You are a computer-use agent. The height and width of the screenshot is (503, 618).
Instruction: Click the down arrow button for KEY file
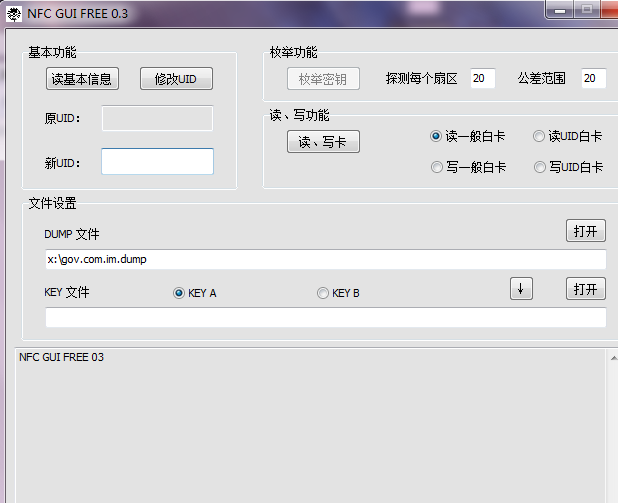pyautogui.click(x=520, y=288)
